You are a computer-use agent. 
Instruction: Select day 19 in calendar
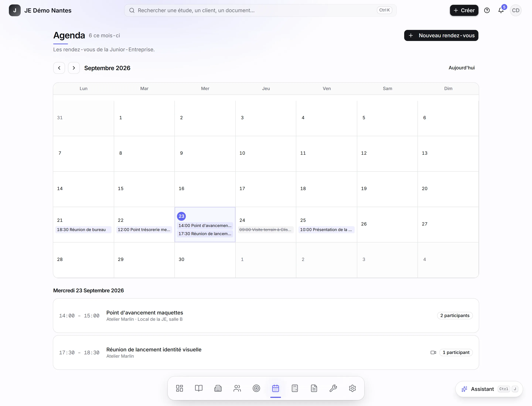point(387,189)
